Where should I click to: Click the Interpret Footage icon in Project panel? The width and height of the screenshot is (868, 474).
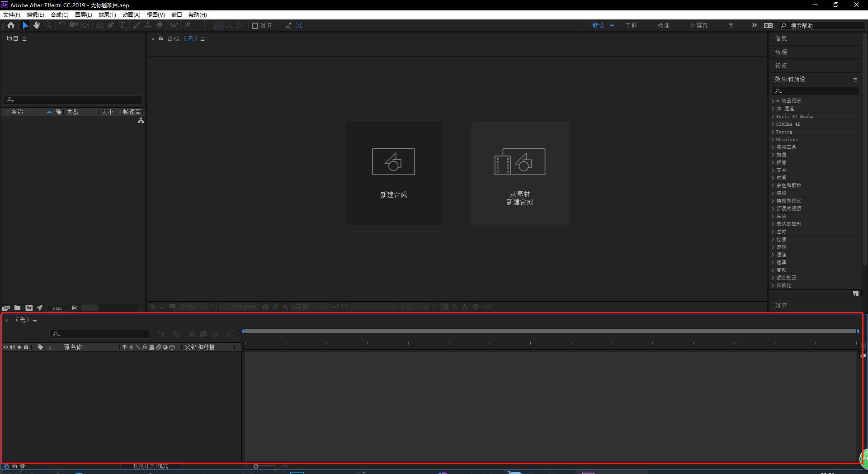click(6, 308)
